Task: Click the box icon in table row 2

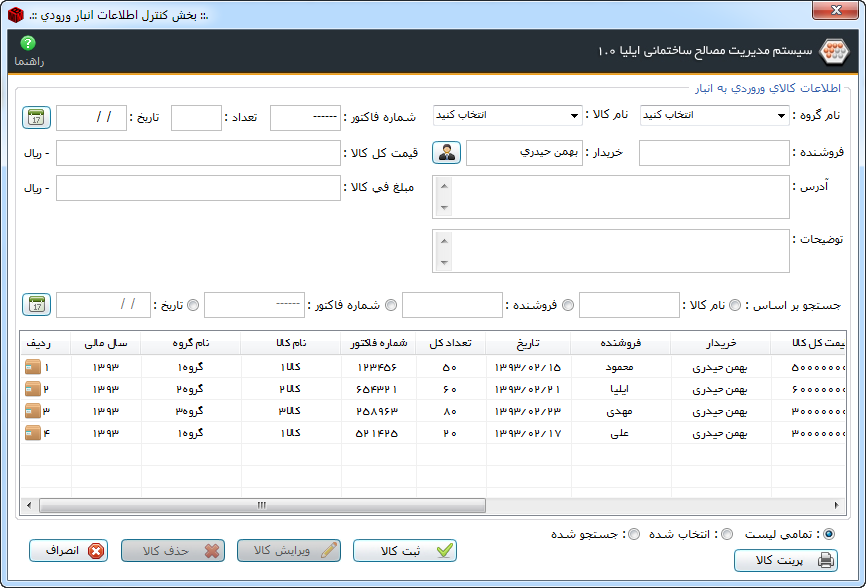Action: tap(32, 388)
